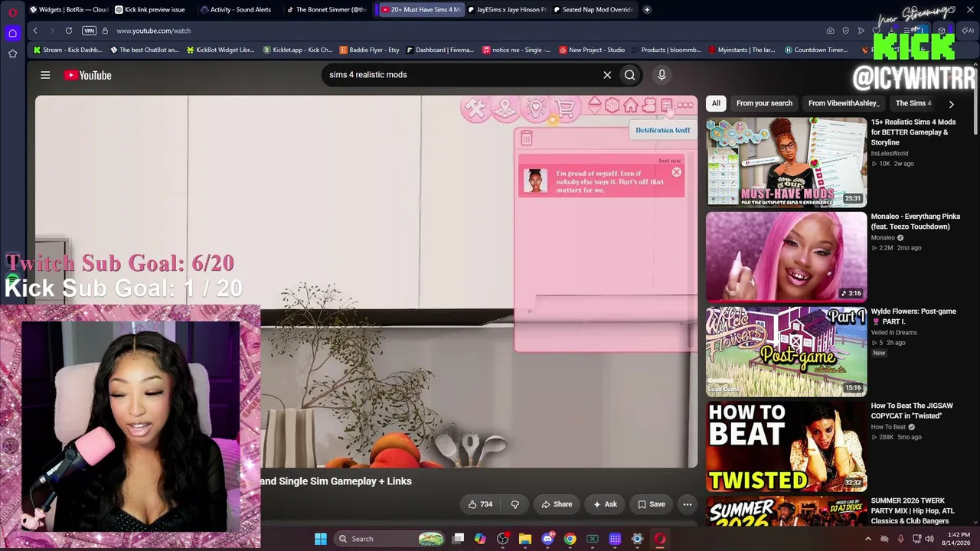Reload the page with the refresh button

point(69,31)
